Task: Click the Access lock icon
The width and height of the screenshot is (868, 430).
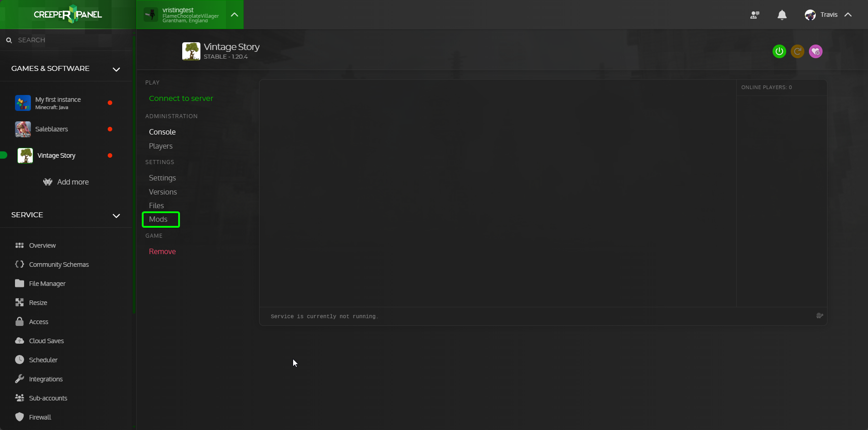Action: tap(20, 321)
